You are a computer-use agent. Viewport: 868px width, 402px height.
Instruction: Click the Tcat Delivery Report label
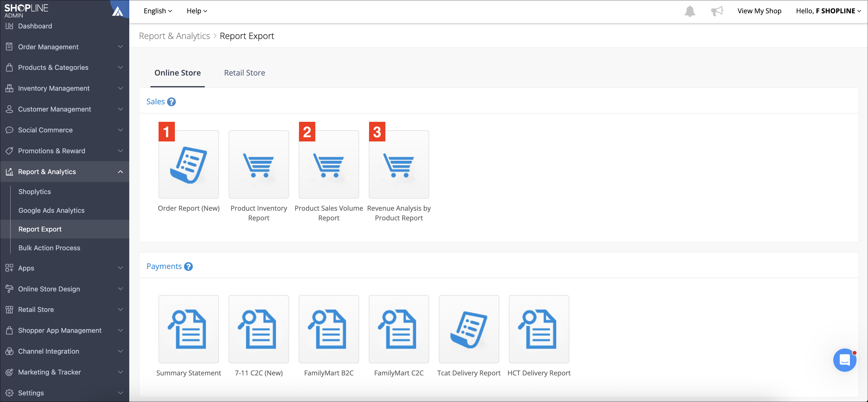coord(469,373)
